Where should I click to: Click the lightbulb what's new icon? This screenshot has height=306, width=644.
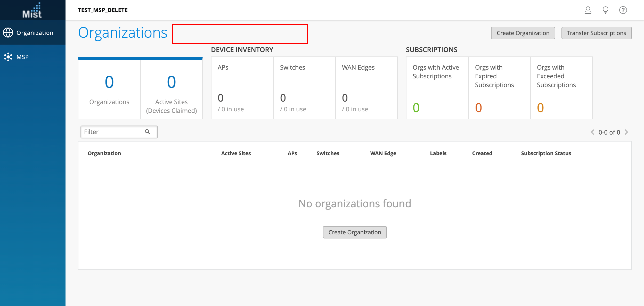605,10
